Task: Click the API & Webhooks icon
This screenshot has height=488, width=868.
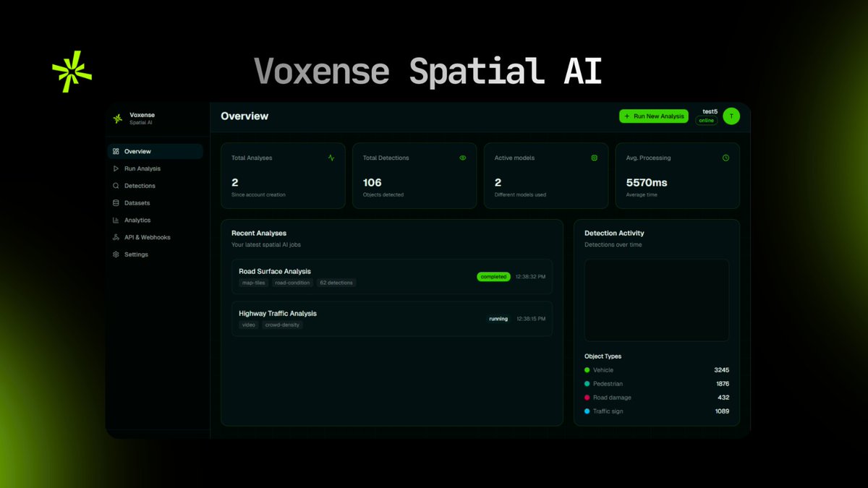Action: [x=116, y=237]
